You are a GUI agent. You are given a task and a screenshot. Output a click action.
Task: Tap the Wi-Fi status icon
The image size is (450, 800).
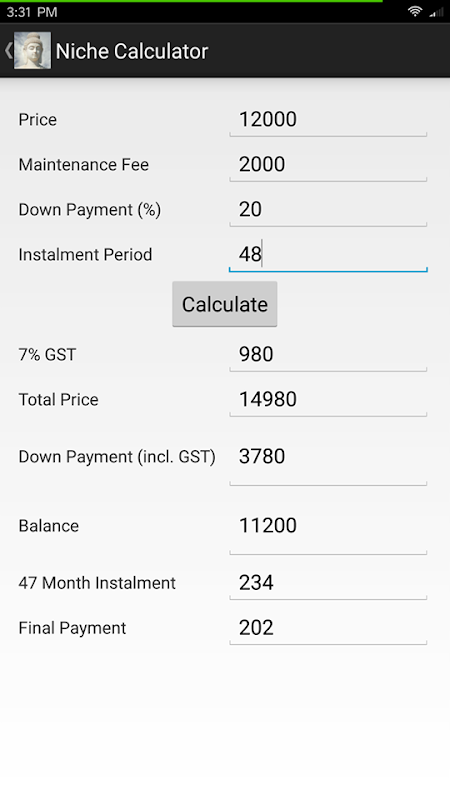click(x=415, y=12)
